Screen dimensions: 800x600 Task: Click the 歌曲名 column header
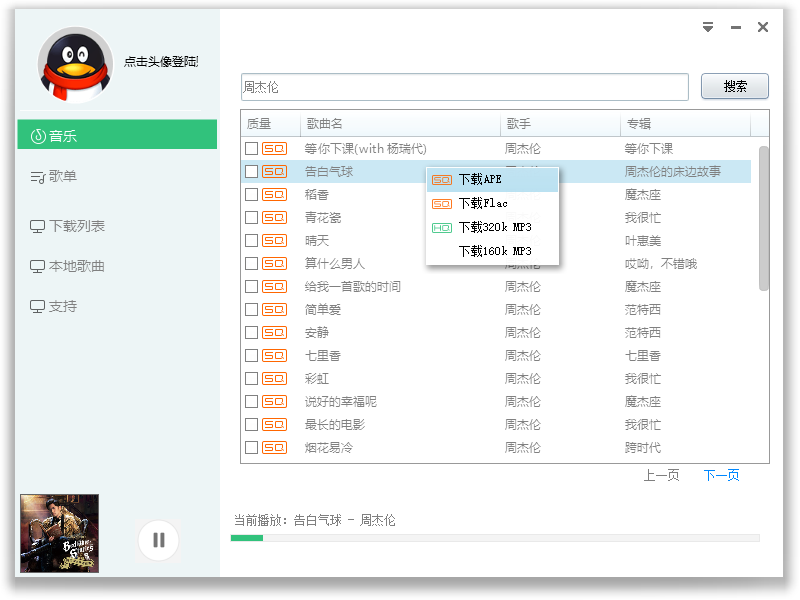click(400, 123)
